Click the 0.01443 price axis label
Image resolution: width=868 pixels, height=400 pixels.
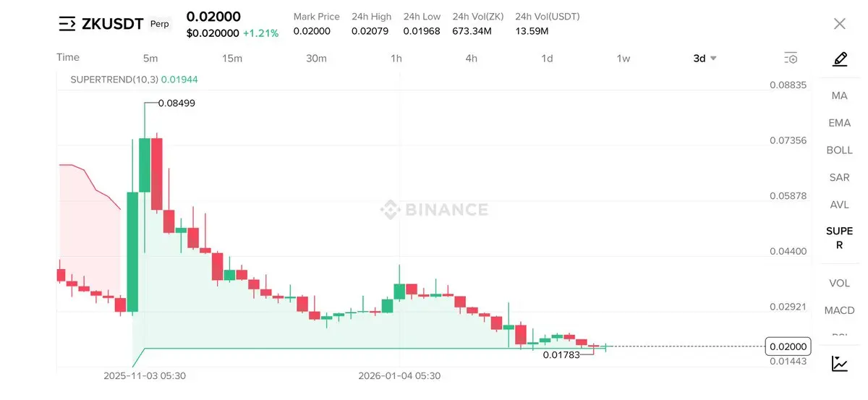click(788, 361)
